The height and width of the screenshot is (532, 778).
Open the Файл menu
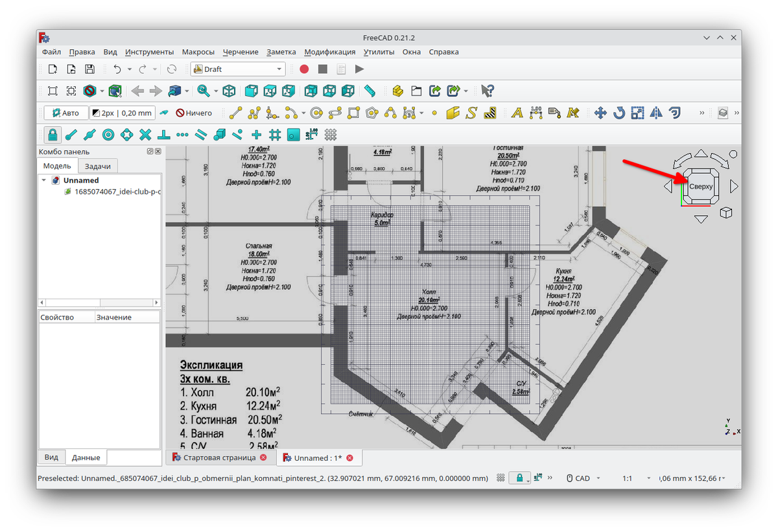(51, 52)
